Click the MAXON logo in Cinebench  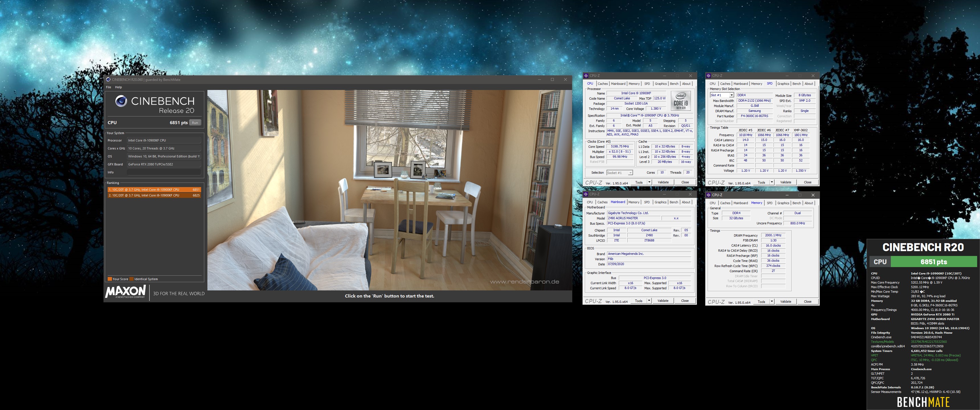[x=125, y=292]
